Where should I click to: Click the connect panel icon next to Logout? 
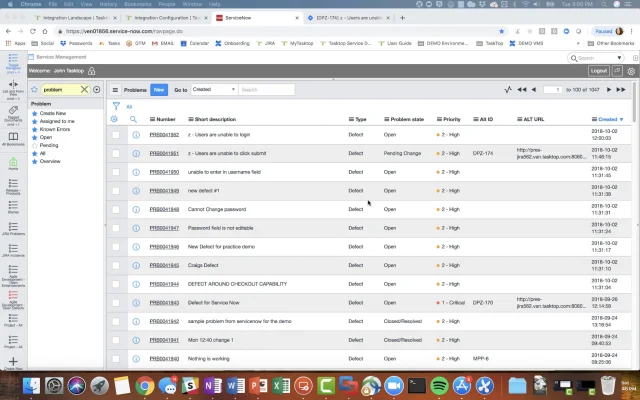[617, 71]
